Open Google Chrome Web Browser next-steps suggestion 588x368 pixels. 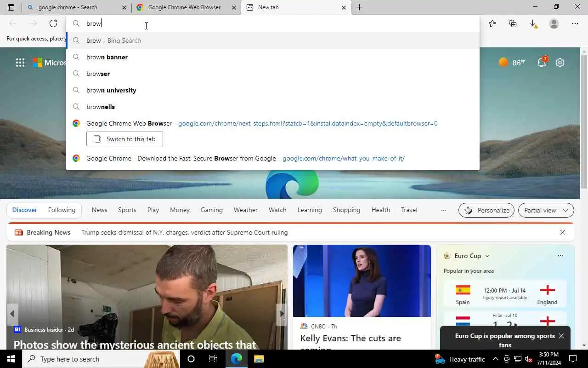coord(273,123)
